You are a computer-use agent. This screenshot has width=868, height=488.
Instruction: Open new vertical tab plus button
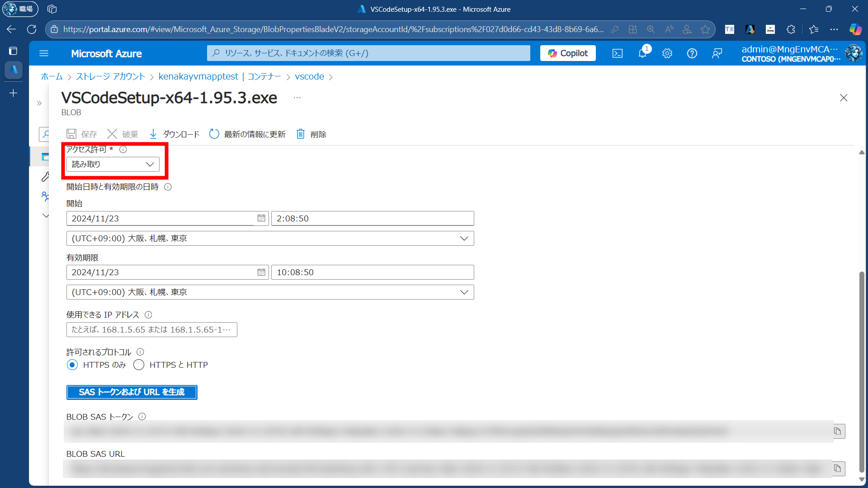click(x=13, y=93)
